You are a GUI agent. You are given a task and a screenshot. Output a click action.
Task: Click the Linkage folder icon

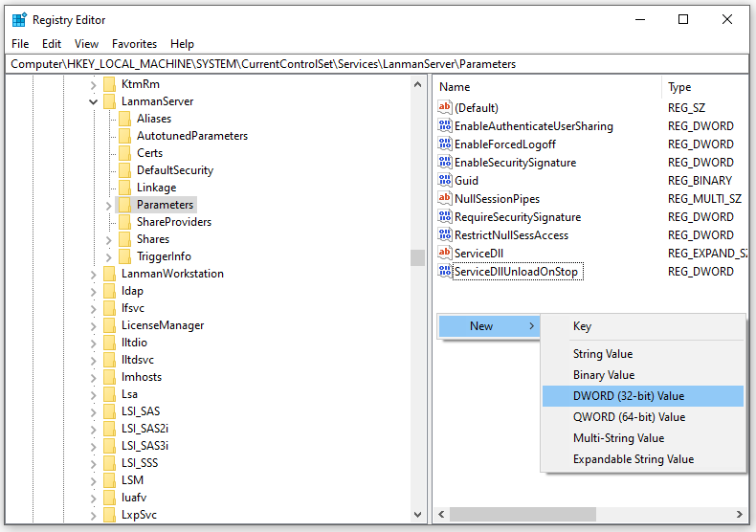(x=124, y=188)
